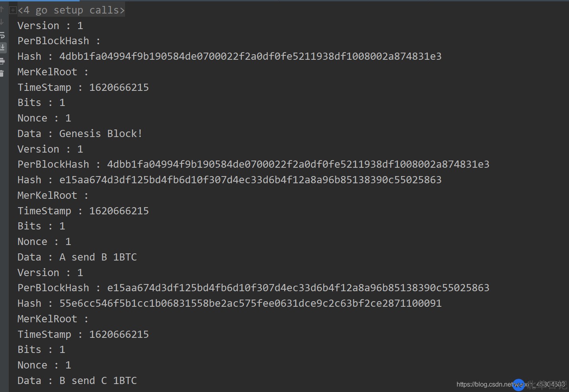
Task: Toggle soft-wrap for console output
Action: click(2, 35)
